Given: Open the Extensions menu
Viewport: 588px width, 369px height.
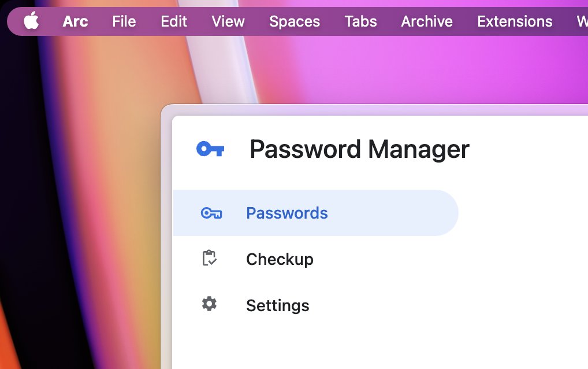Looking at the screenshot, I should 515,21.
